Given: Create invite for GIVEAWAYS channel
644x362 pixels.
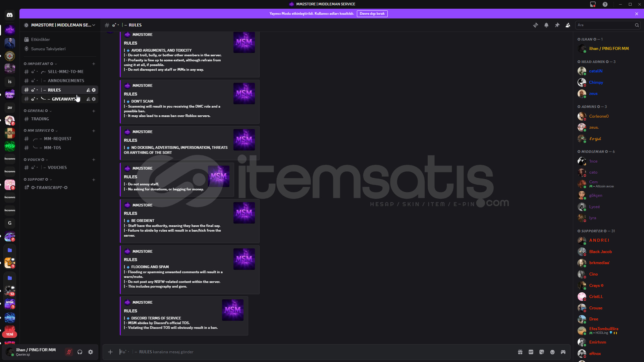Looking at the screenshot, I should point(88,99).
